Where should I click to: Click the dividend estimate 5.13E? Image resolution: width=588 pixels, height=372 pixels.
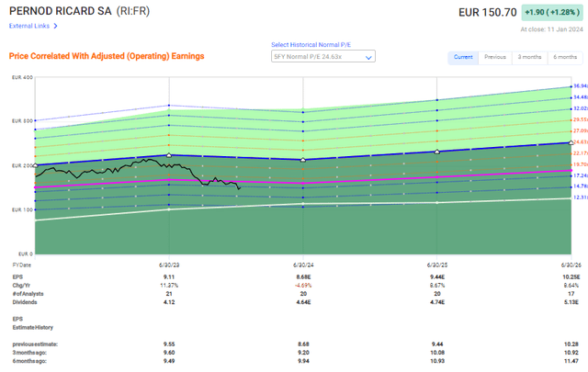point(571,302)
